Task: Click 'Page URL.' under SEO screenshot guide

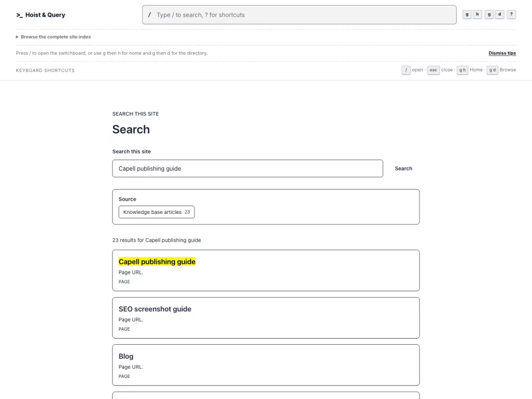Action: [131, 320]
